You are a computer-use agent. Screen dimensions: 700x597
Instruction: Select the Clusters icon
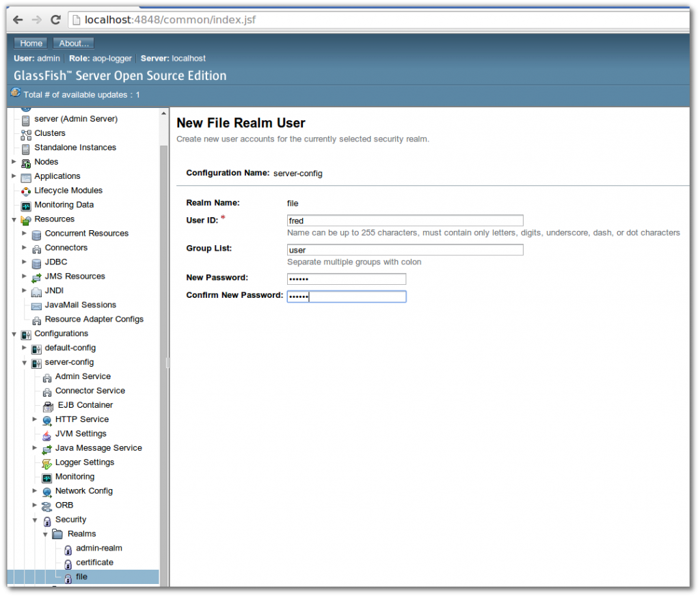click(25, 133)
